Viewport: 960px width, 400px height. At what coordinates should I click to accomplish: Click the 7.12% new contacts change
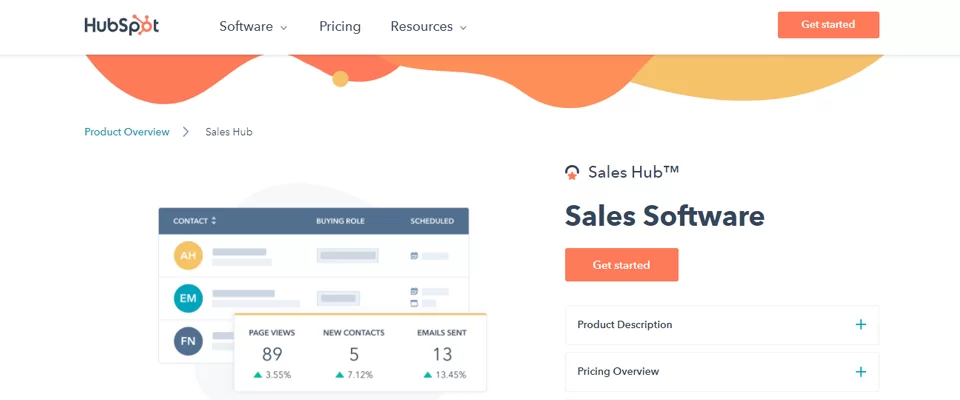click(x=354, y=374)
